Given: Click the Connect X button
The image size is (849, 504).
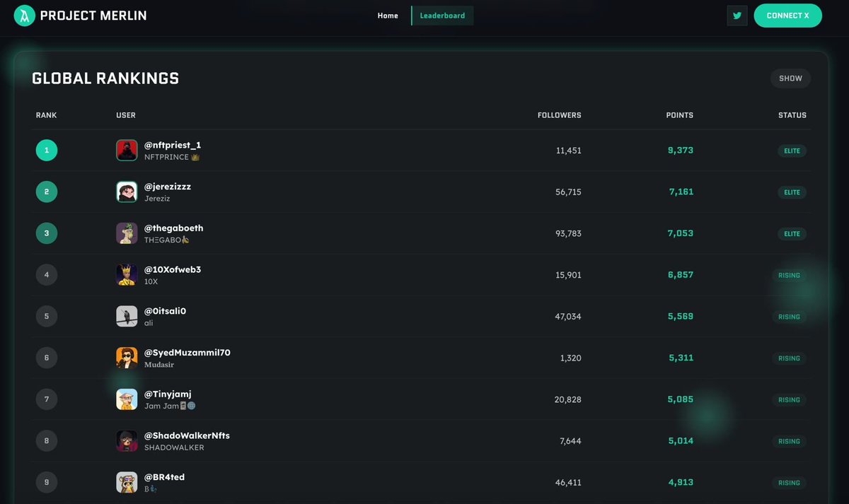Looking at the screenshot, I should coord(787,16).
